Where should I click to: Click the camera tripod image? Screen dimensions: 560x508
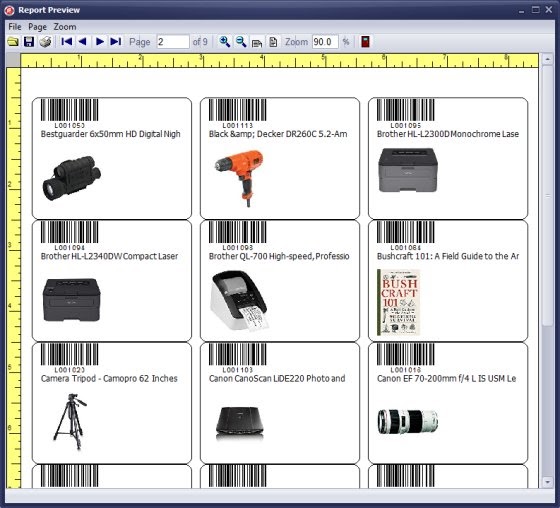point(71,422)
